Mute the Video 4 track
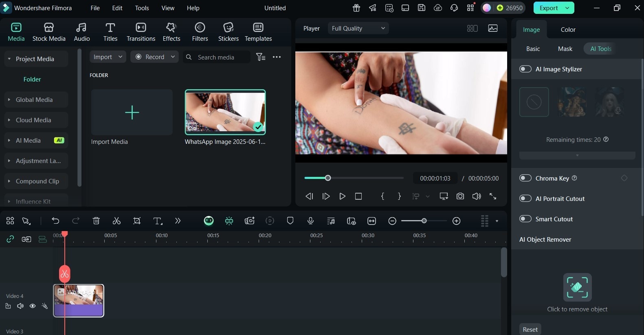Screen dimensions: 644x335 point(20,306)
